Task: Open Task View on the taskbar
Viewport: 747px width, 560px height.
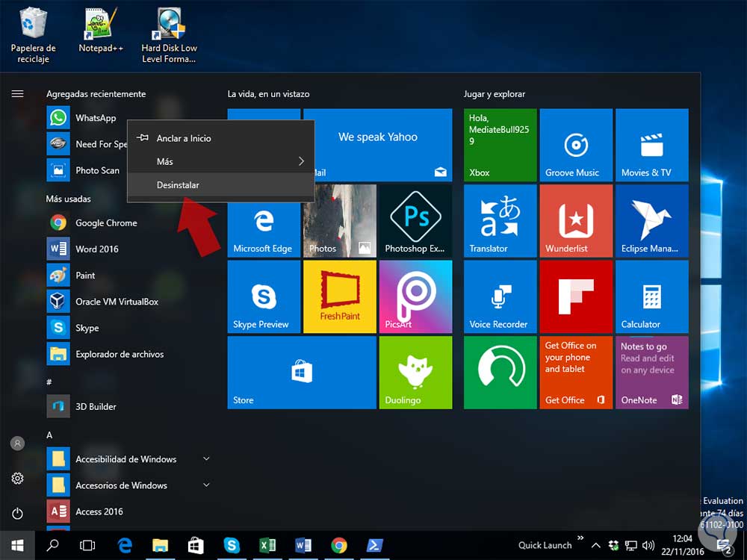Action: click(87, 545)
